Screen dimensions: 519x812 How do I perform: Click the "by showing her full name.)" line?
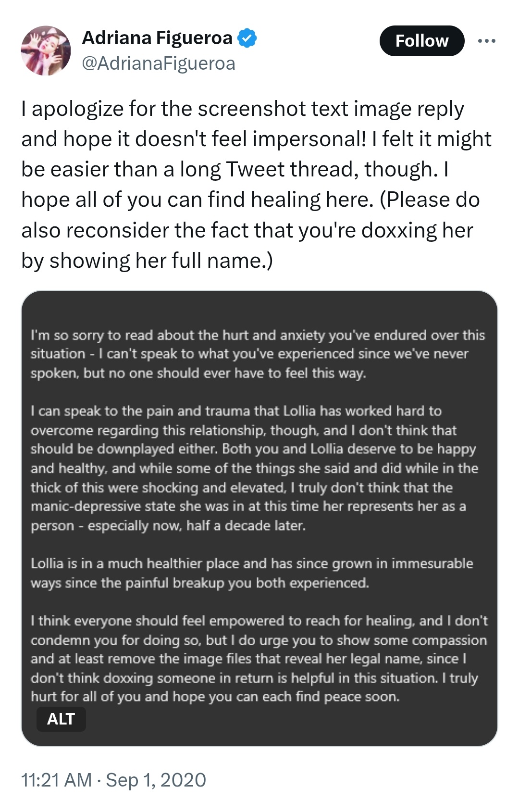tap(147, 261)
